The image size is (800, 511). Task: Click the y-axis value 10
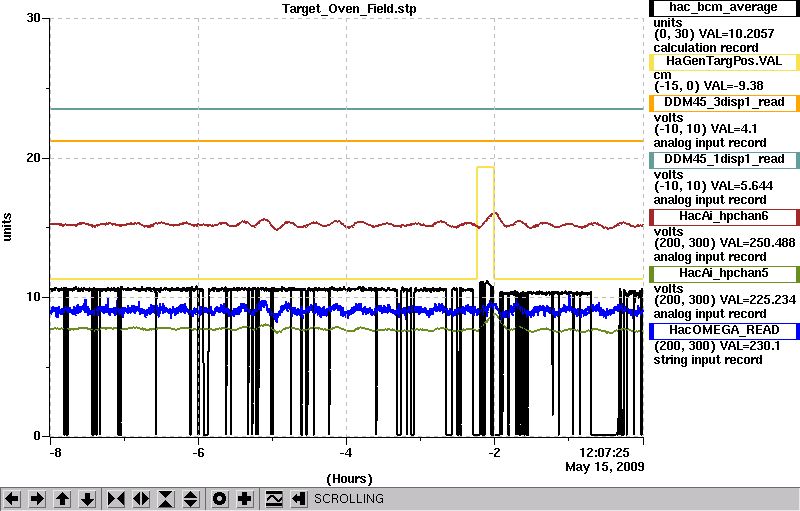33,297
